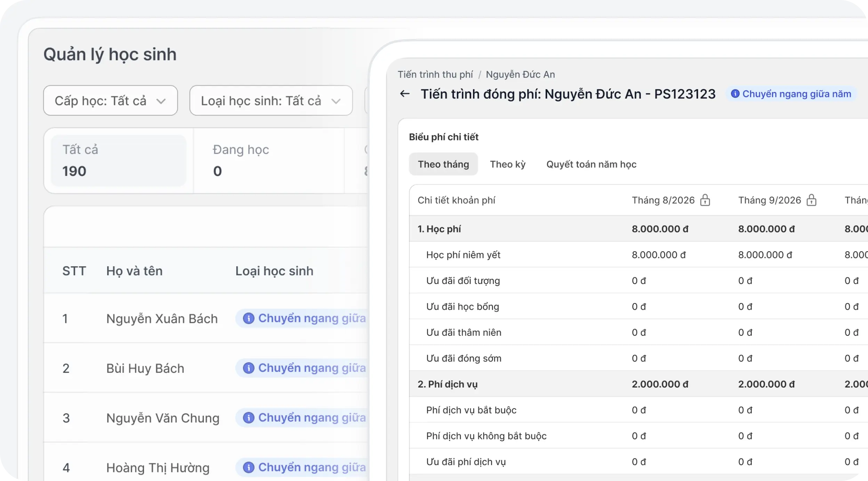Click the Loại học sinh column header
This screenshot has width=868, height=481.
tap(274, 271)
